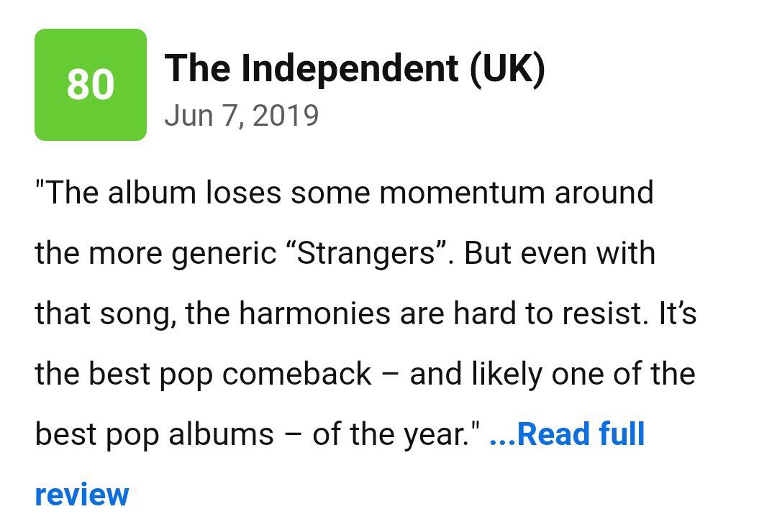Image resolution: width=777 pixels, height=532 pixels.
Task: Open The Independent (UK) publication title
Action: [355, 68]
